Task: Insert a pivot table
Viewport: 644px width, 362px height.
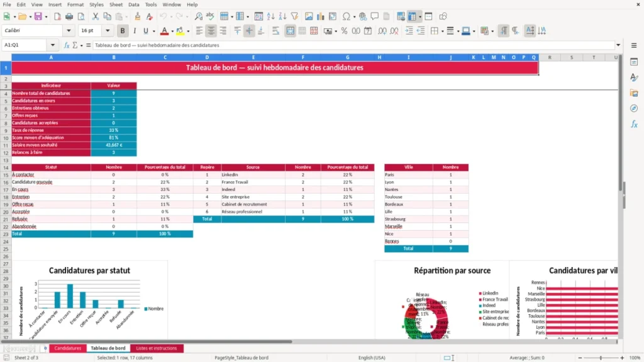Action: click(x=333, y=16)
